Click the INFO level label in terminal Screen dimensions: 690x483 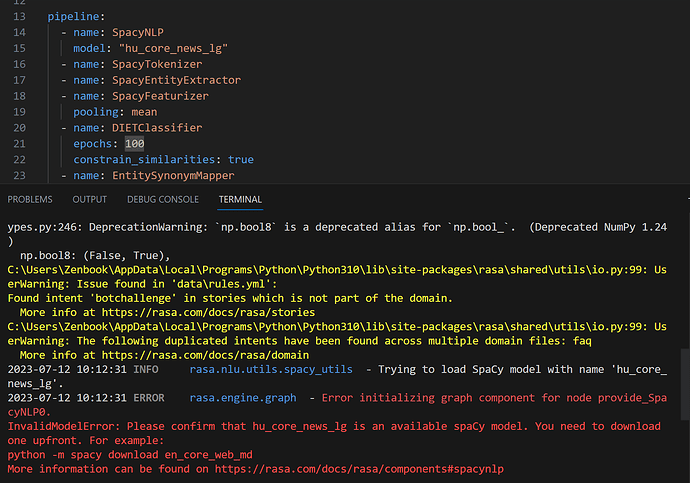(x=146, y=370)
